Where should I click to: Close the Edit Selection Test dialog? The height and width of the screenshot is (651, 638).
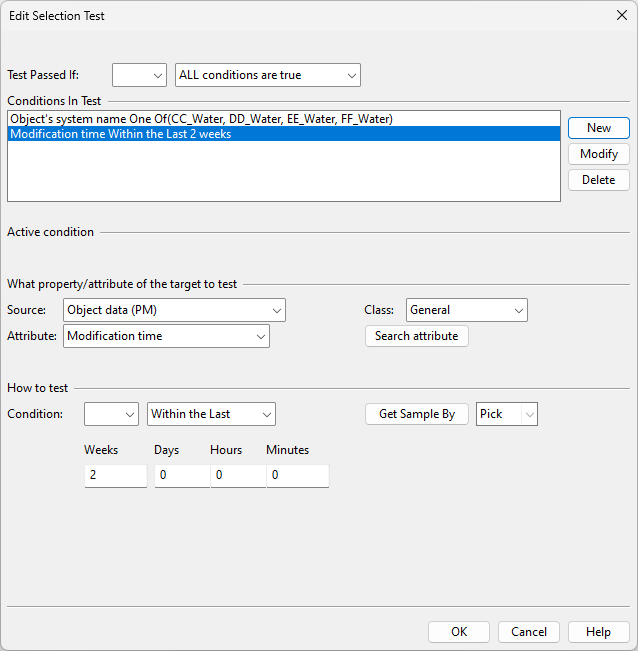[x=621, y=15]
